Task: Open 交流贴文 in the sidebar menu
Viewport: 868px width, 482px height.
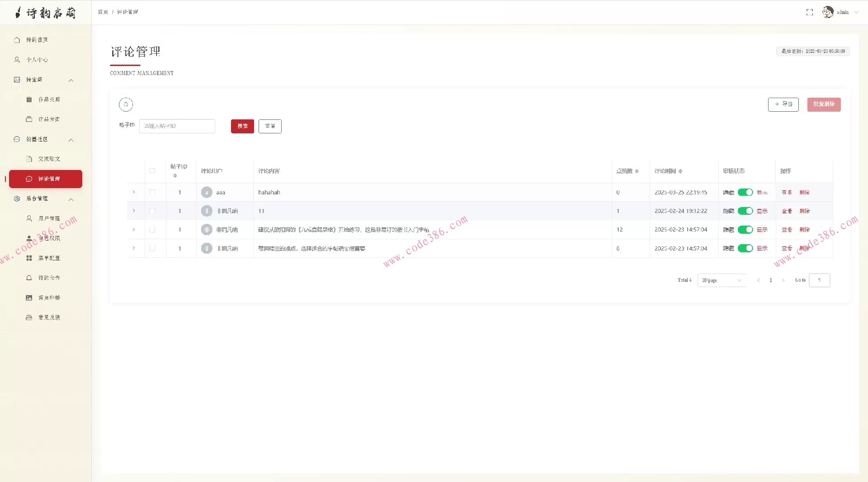Action: (49, 159)
